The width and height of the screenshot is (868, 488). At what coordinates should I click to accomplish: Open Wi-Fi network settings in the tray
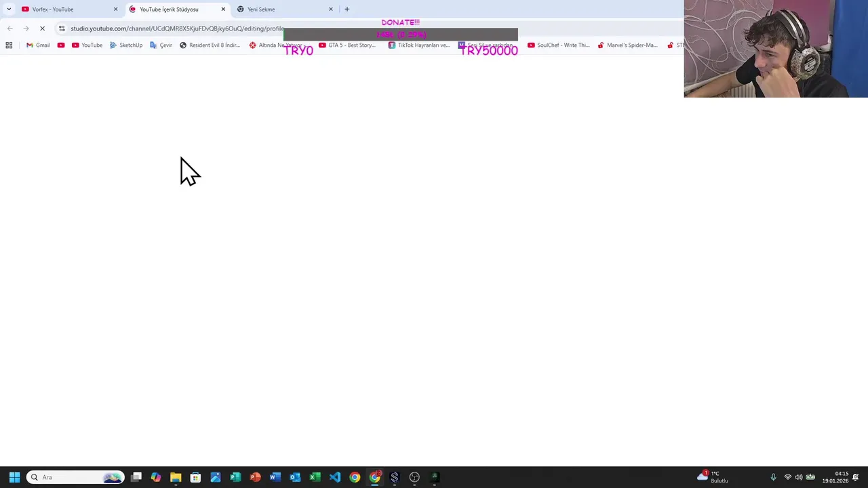pos(788,477)
